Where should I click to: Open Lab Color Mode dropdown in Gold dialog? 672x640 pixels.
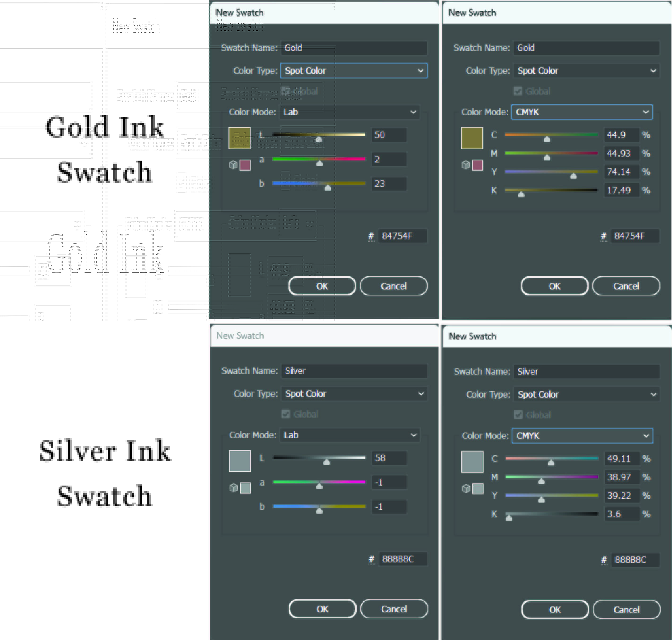(x=350, y=112)
